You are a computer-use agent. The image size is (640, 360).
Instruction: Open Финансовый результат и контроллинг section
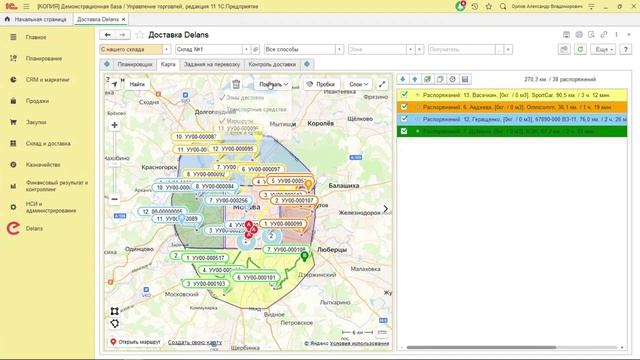57,186
